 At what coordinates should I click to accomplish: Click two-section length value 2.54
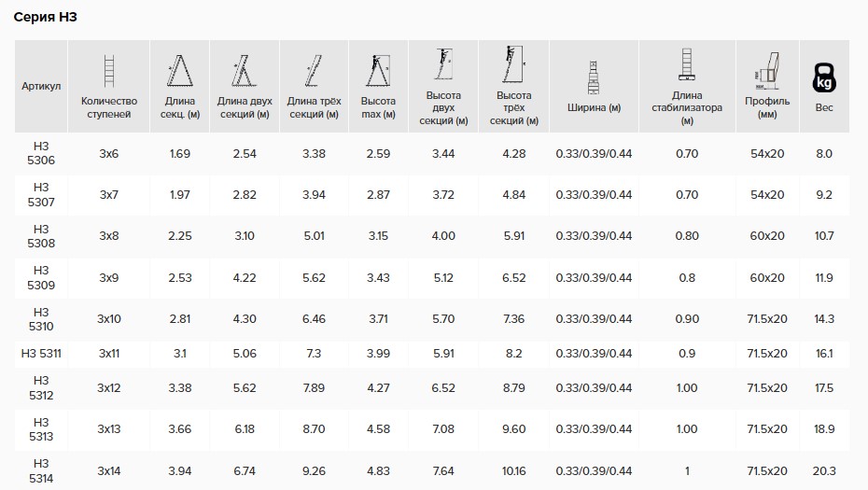point(245,153)
